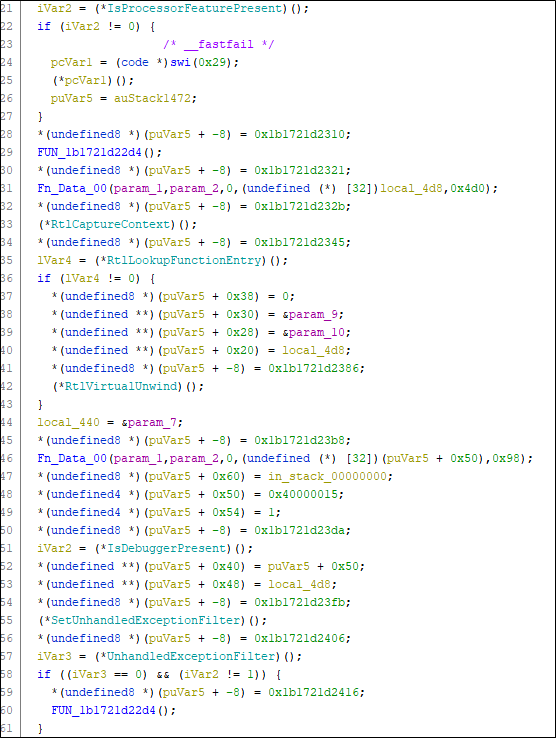Viewport: 556px width, 738px height.
Task: Select local_440 variable on line 44
Action: point(68,422)
